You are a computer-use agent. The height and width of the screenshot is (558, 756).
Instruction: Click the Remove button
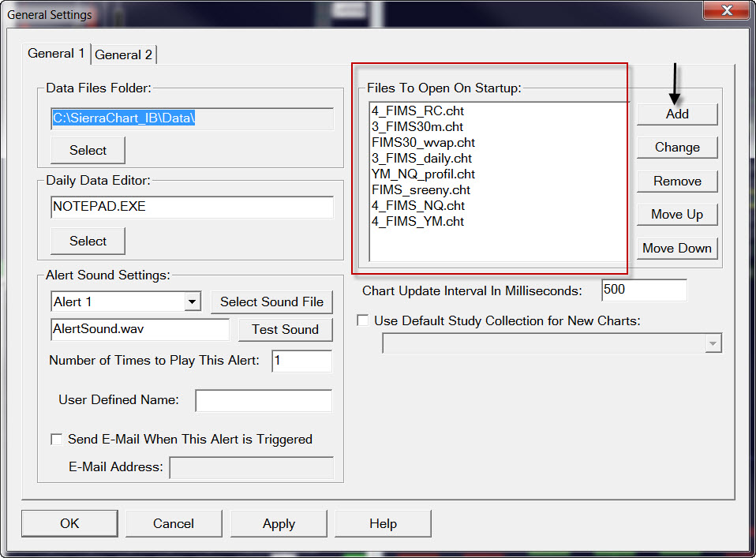pyautogui.click(x=677, y=182)
